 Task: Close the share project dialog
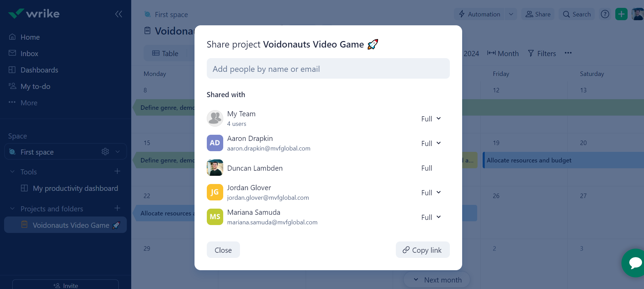coord(223,250)
